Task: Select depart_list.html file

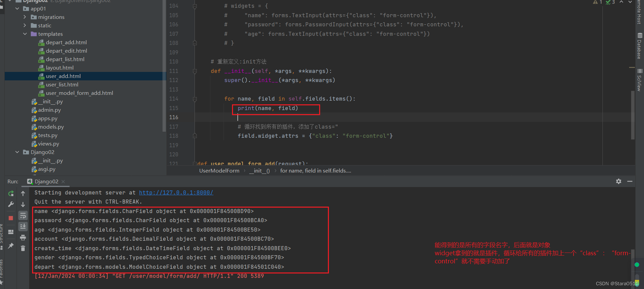Action: point(65,59)
